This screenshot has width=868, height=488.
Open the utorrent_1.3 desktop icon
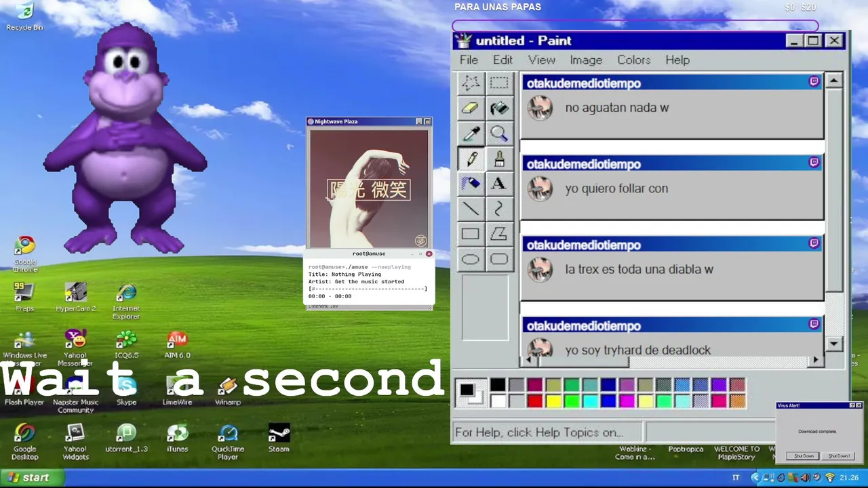126,437
